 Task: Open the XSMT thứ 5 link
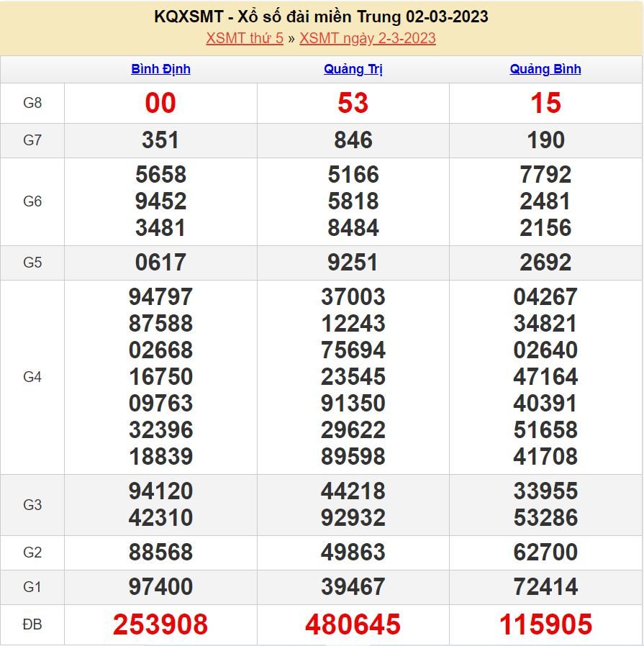click(x=245, y=38)
